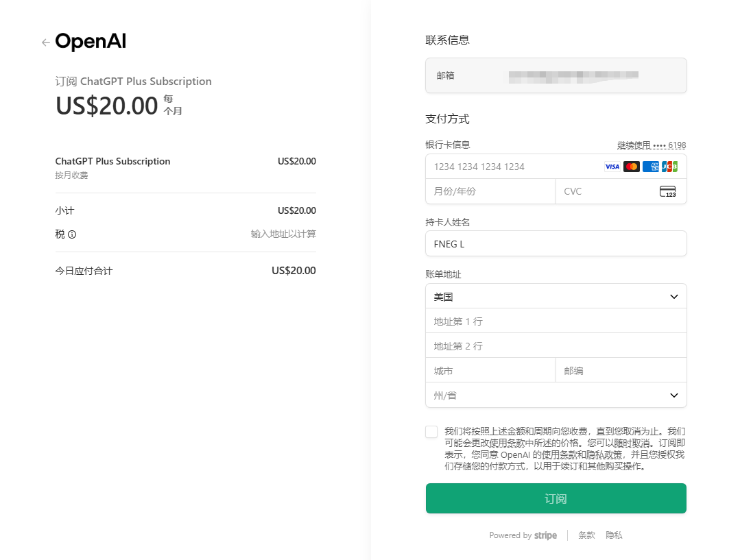The image size is (740, 560).
Task: Click the American Express card icon
Action: [x=651, y=167]
